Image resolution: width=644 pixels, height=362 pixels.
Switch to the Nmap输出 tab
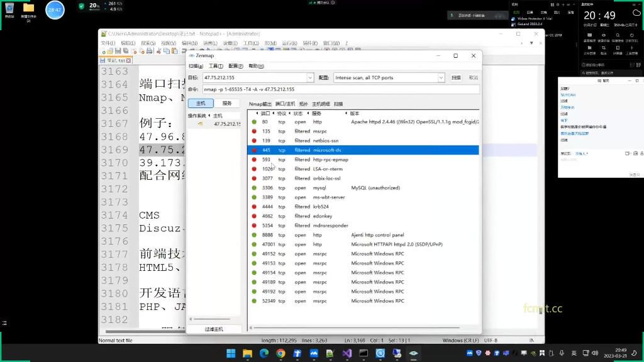(260, 104)
